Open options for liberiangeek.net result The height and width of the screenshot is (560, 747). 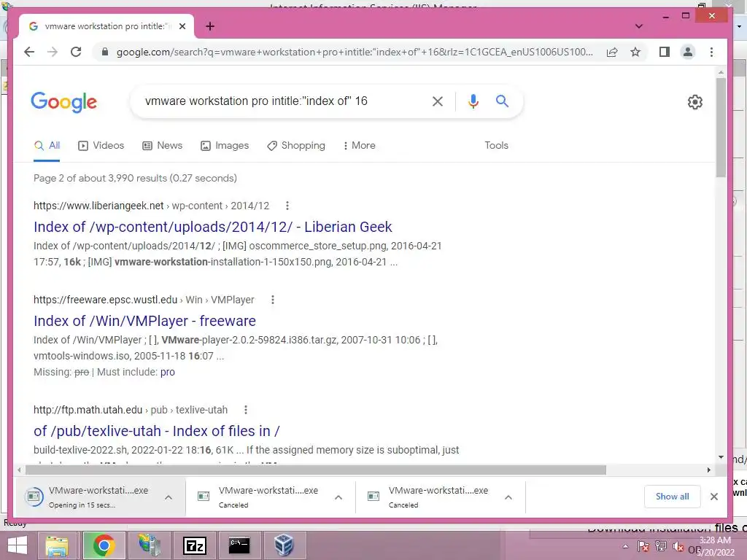tap(287, 206)
